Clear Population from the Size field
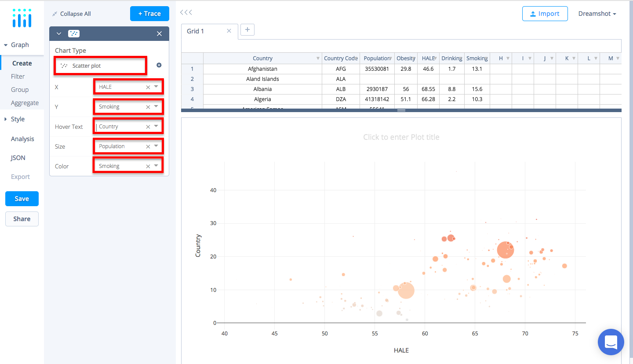Screen dimensions: 633x364 148,146
